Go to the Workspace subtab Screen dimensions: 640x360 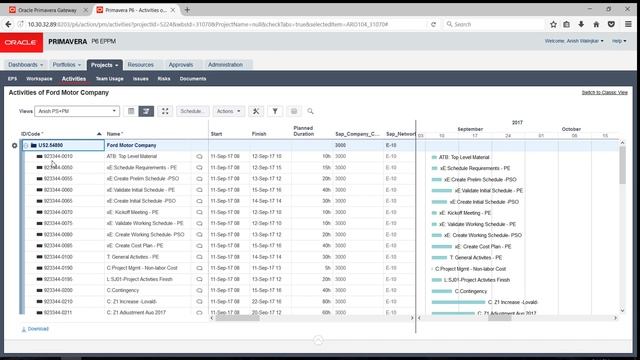39,79
